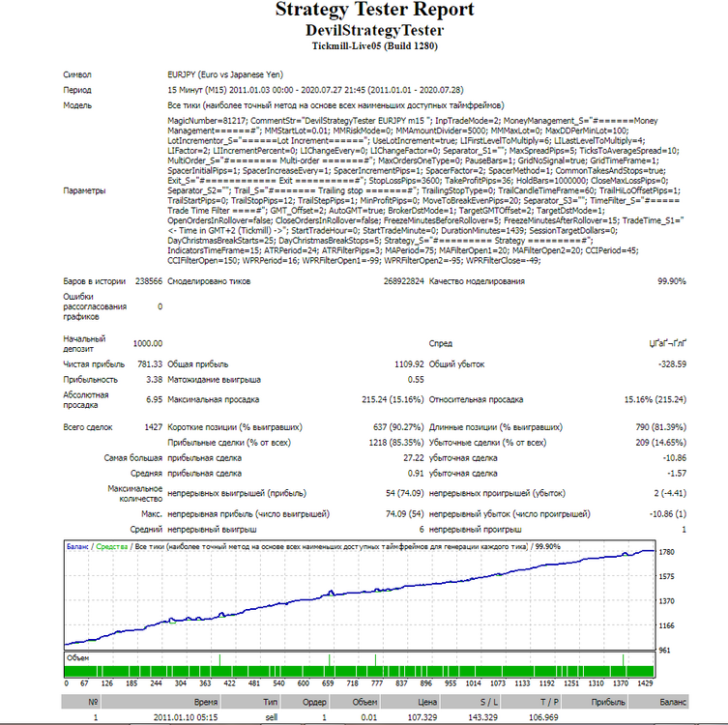Click the modelled ticks value 268922824
The image size is (728, 725).
click(x=403, y=281)
